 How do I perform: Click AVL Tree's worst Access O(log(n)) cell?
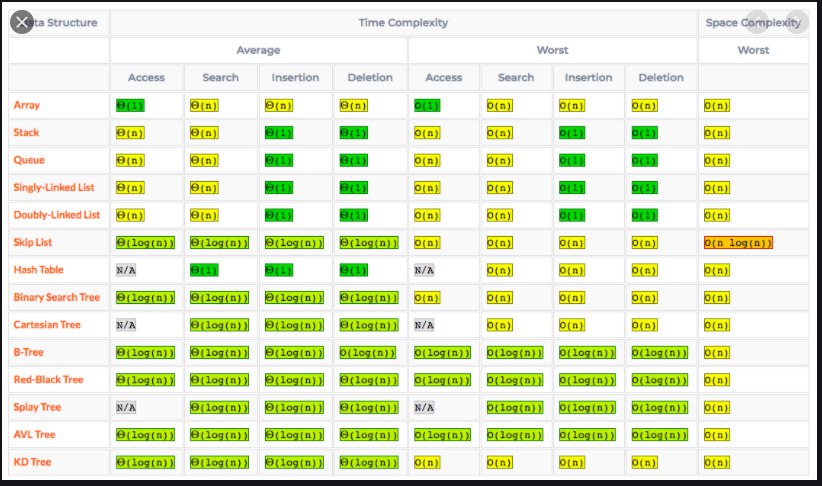[442, 435]
